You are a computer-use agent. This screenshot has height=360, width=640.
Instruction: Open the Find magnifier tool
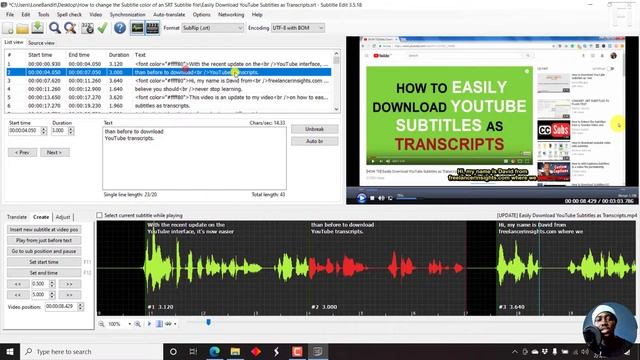coord(55,28)
